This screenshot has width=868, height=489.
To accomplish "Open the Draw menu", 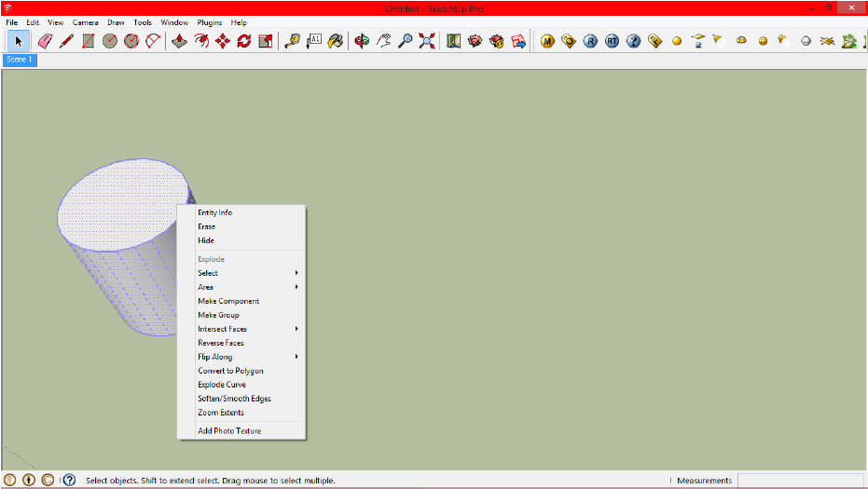I will point(116,22).
